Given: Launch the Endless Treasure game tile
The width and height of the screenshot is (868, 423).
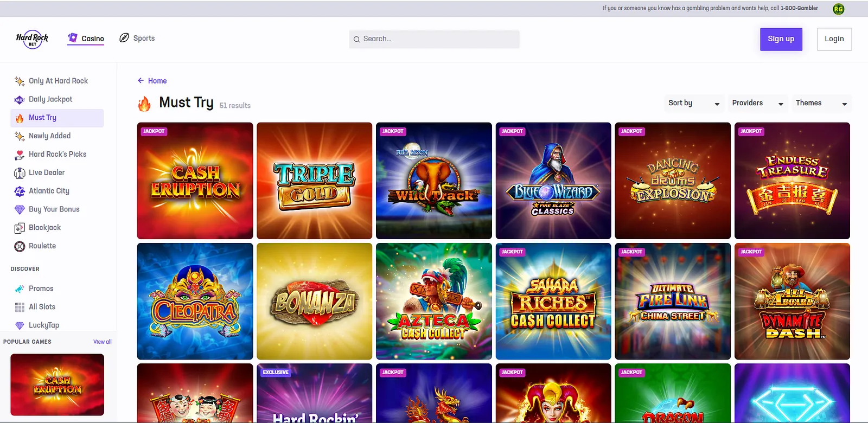Looking at the screenshot, I should (x=792, y=181).
